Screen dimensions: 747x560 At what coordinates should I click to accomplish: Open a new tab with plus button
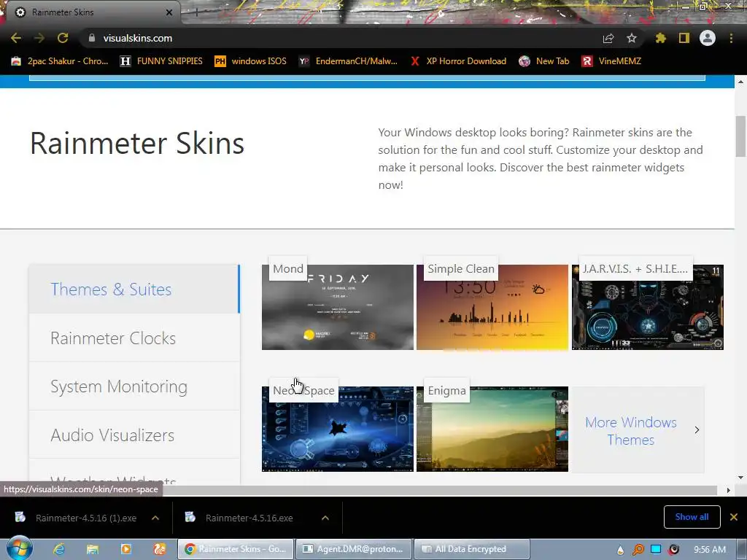(x=196, y=12)
